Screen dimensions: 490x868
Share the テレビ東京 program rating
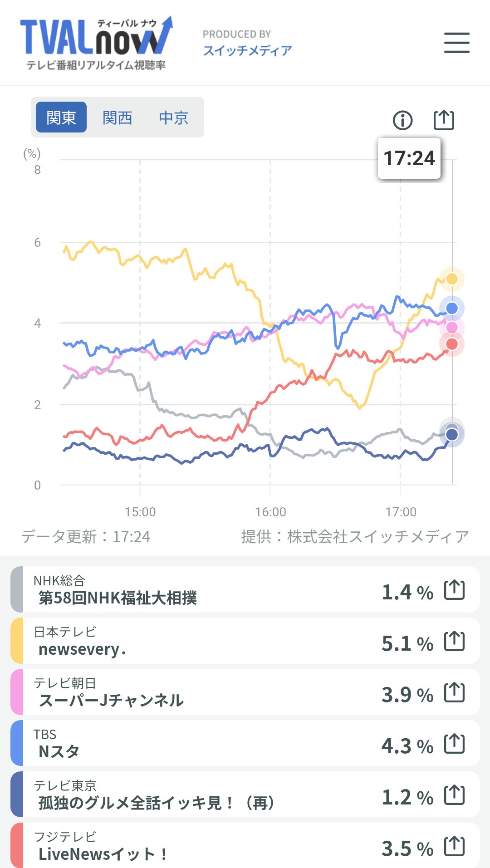coord(454,795)
